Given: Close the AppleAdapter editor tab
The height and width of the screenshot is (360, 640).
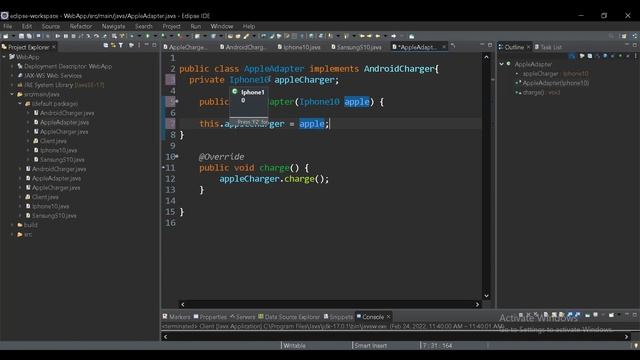Looking at the screenshot, I should 444,47.
